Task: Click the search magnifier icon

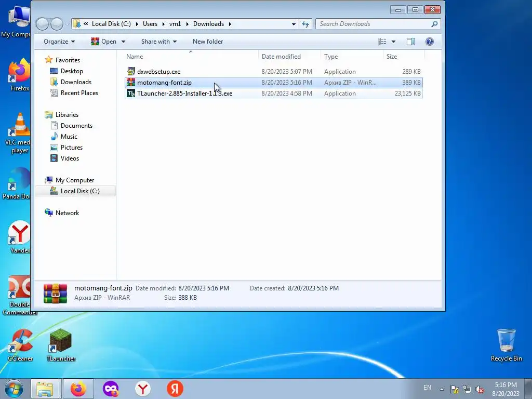Action: [x=434, y=24]
